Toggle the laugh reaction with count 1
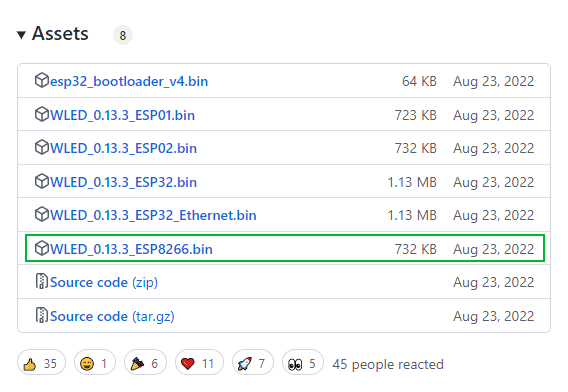 point(95,363)
